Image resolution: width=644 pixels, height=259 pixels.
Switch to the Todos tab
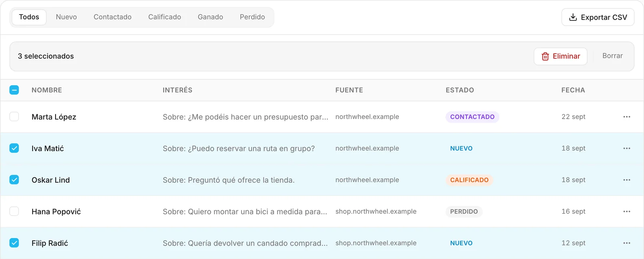(29, 17)
